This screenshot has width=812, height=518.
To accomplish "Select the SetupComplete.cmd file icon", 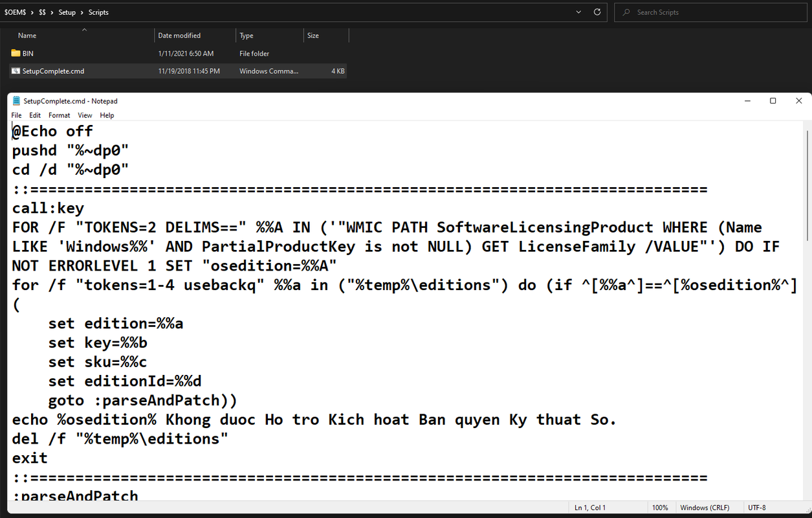I will [x=16, y=71].
